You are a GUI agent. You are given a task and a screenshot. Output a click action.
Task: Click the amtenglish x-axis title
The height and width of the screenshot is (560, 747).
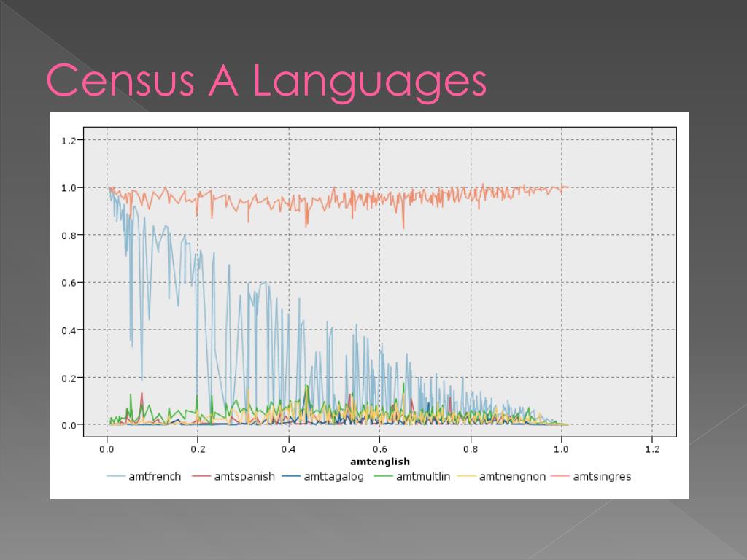[x=380, y=462]
